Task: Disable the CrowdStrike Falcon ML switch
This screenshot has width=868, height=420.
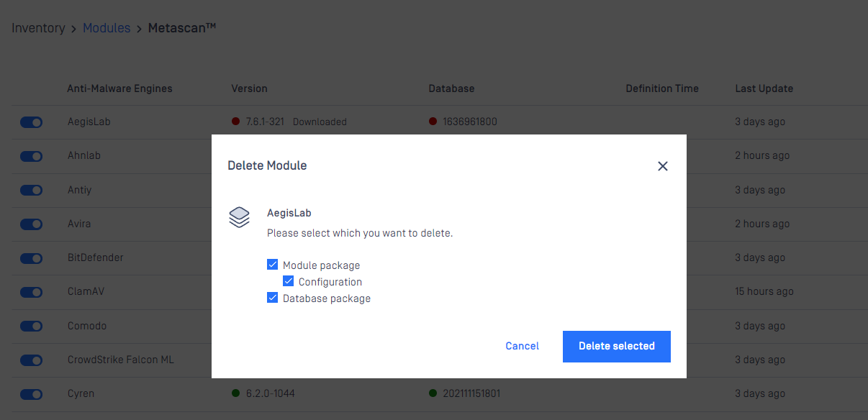Action: [31, 360]
